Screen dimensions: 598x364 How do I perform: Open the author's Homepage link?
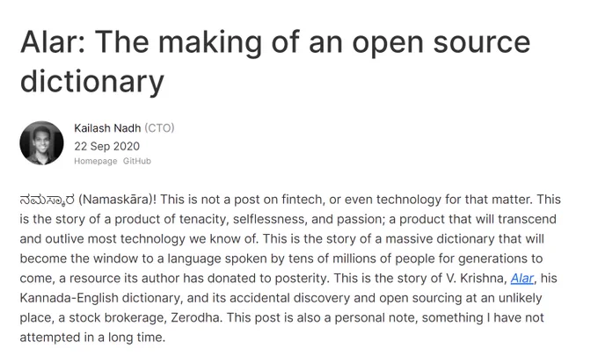click(95, 161)
